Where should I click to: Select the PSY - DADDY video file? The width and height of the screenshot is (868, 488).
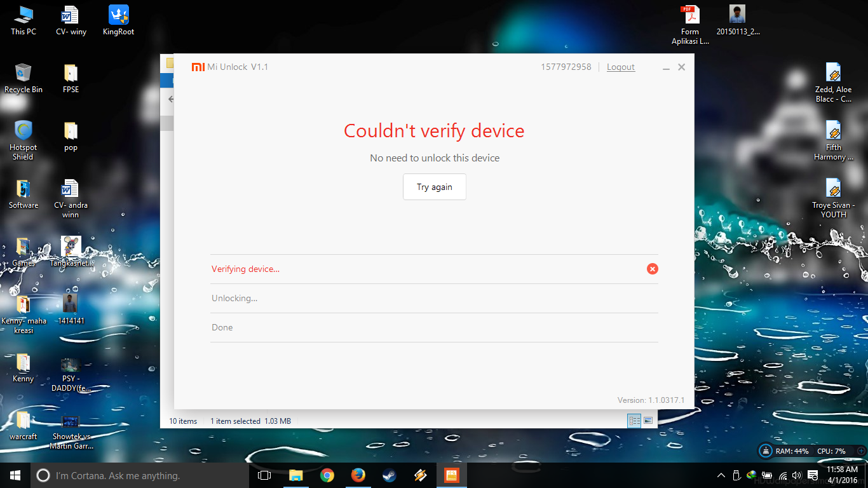71,375
